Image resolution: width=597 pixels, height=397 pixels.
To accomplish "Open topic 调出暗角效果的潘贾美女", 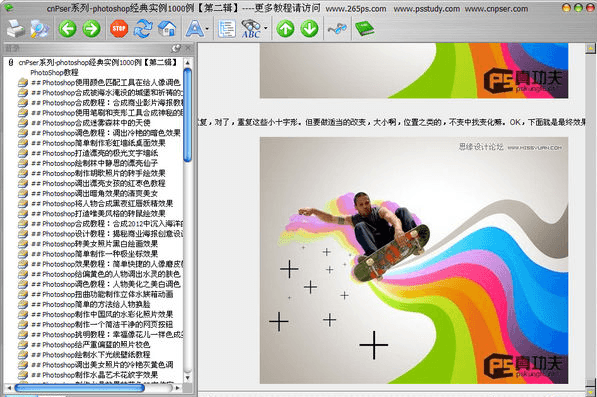I will point(94,193).
